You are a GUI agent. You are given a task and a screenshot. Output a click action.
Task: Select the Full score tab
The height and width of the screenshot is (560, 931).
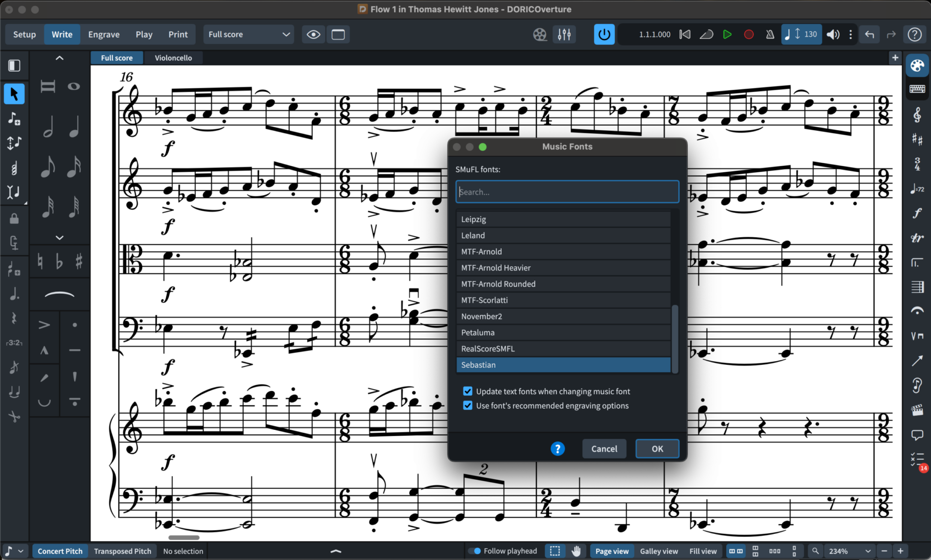117,58
